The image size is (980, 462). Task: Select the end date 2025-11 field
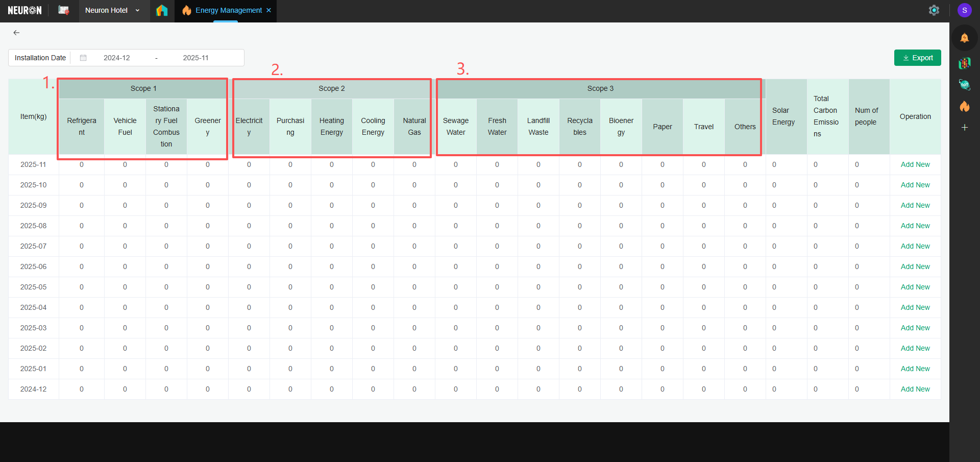pos(195,58)
